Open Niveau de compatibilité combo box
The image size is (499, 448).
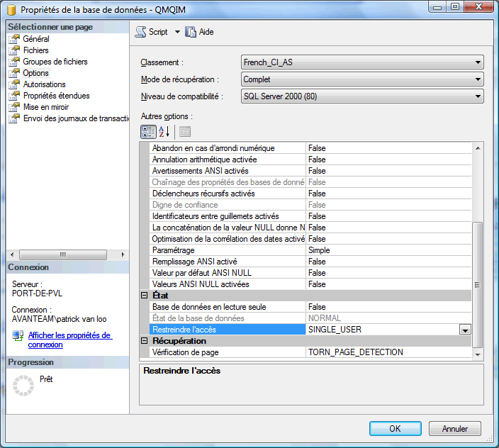tap(478, 96)
